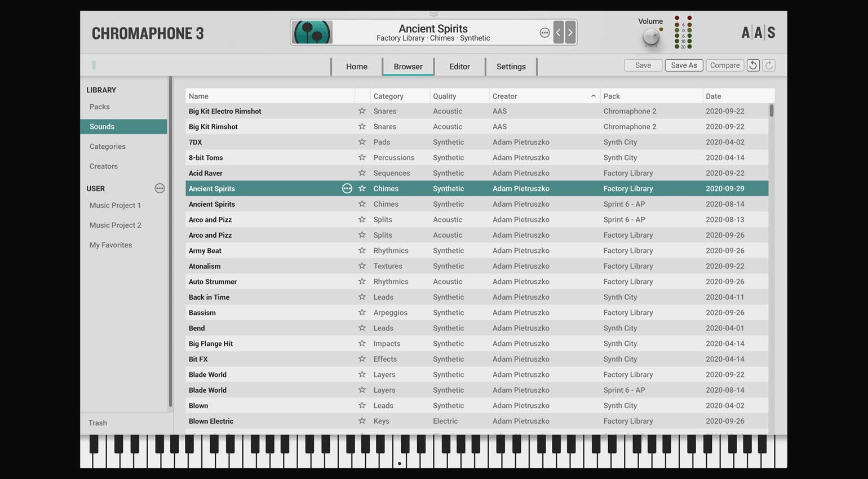Star the Blown sound

tap(362, 405)
